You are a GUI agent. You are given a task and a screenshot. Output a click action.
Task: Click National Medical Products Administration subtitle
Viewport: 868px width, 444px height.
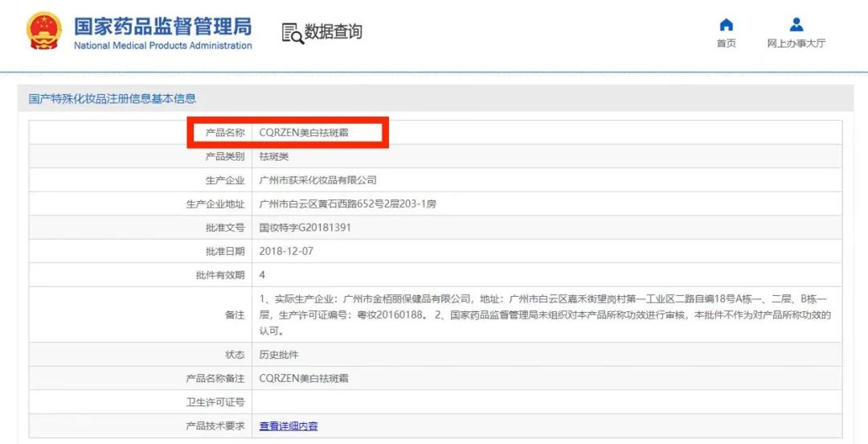click(162, 46)
